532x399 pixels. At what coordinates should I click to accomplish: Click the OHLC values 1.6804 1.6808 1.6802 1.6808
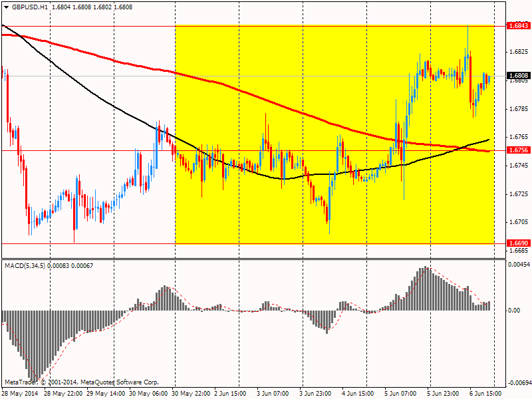[x=92, y=7]
